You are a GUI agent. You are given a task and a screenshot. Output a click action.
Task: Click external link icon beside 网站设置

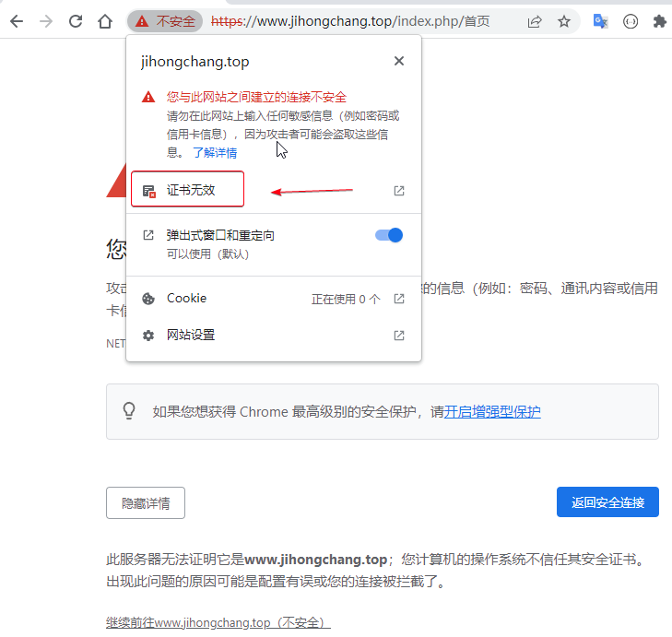(399, 336)
